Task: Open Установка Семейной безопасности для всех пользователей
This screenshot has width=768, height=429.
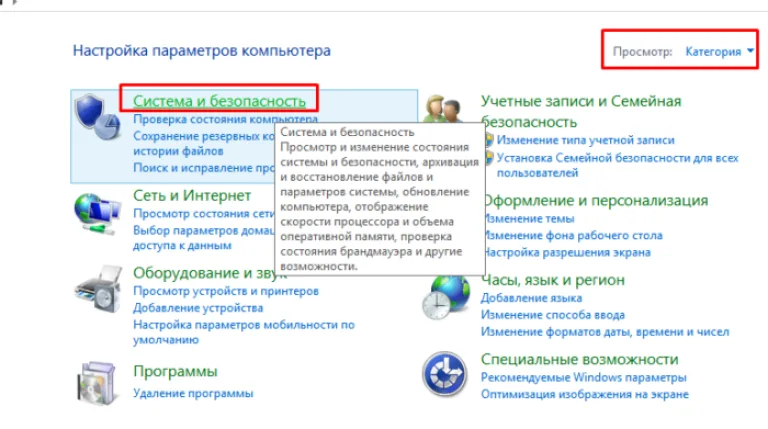Action: tap(617, 165)
